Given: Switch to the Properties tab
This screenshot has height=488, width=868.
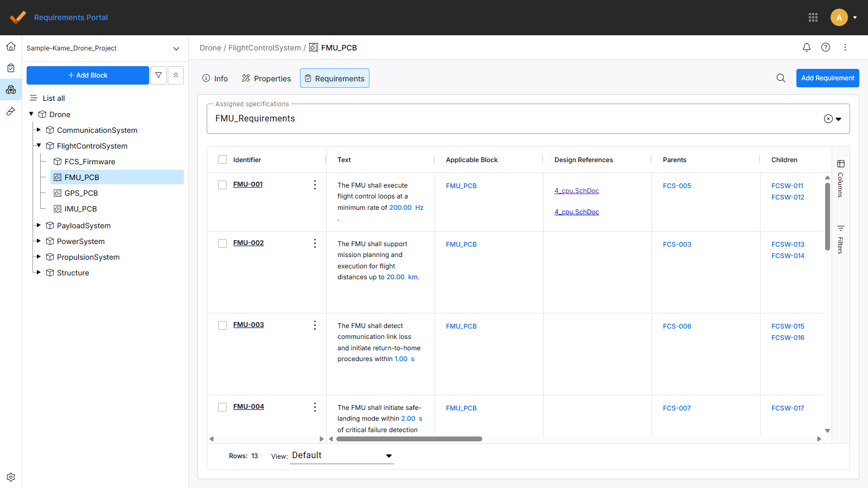Looking at the screenshot, I should (x=266, y=79).
